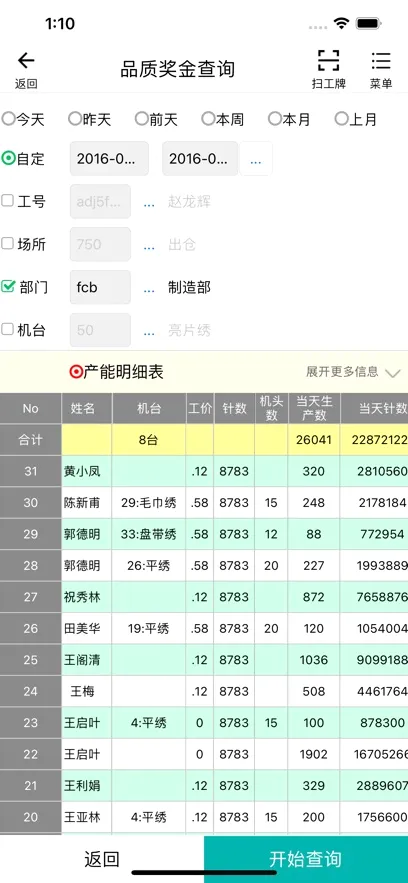Open the second date field (the right 2016-0... box)

click(x=200, y=158)
